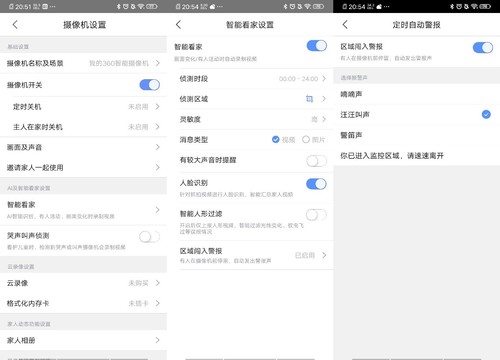The width and height of the screenshot is (500, 360).
Task: Choose 警笛声 alarm sound
Action: (x=417, y=135)
